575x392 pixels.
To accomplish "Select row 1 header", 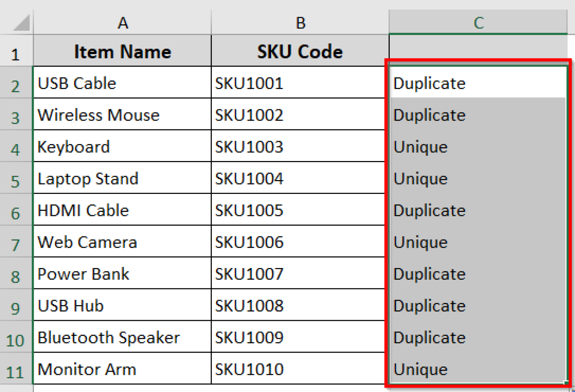I will 16,51.
